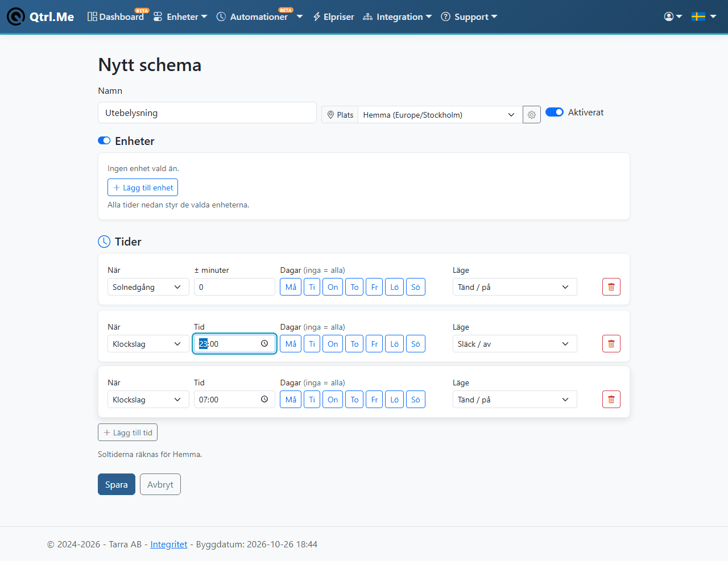This screenshot has height=561, width=728.
Task: Open the Plats location dropdown
Action: 440,115
